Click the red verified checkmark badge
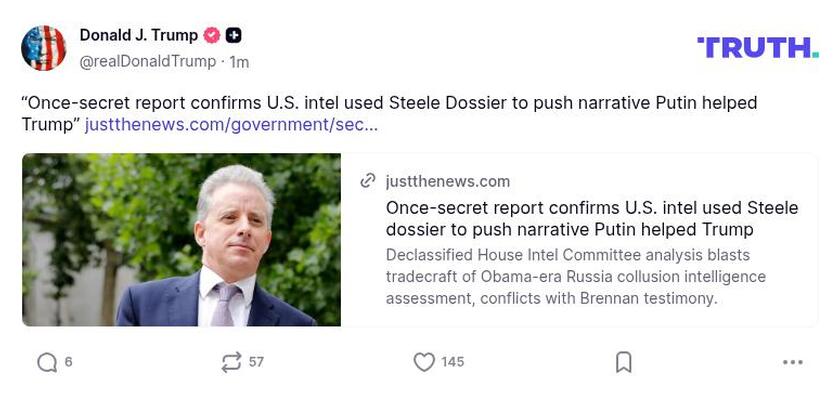This screenshot has height=406, width=840. tap(212, 36)
